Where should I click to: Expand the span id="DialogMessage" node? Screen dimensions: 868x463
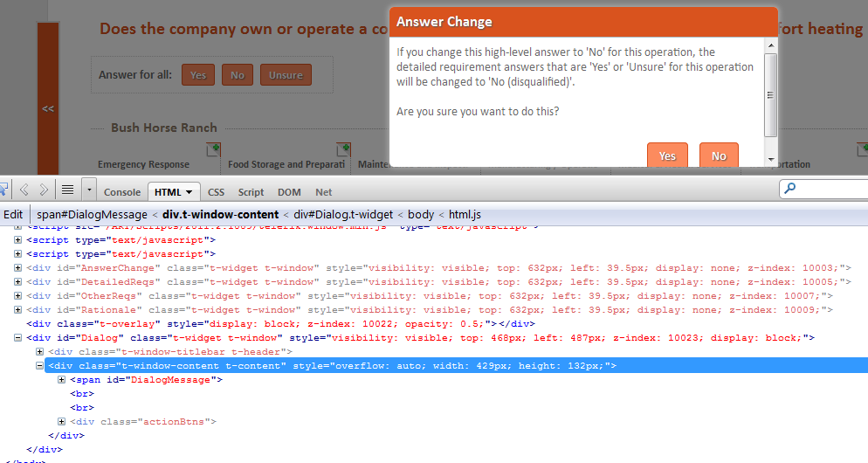click(61, 379)
